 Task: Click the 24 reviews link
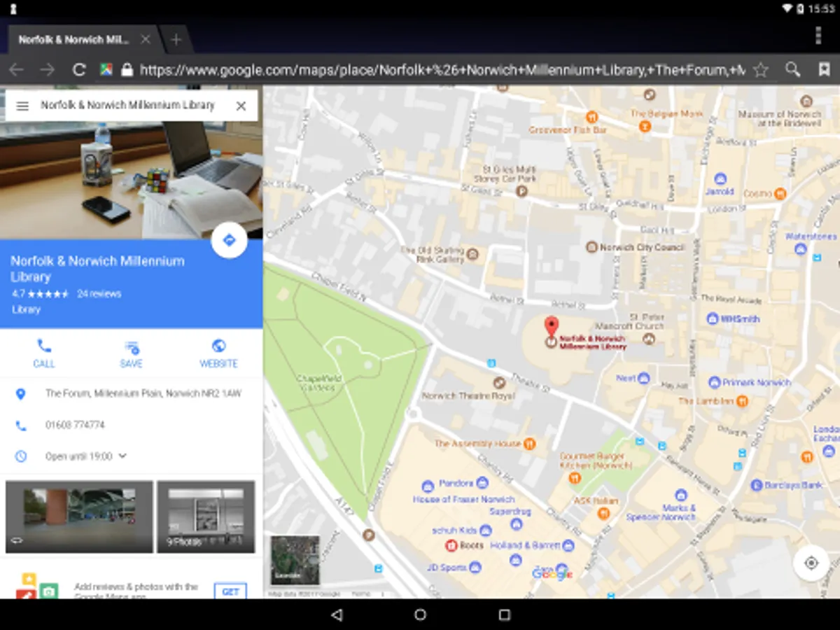(99, 294)
